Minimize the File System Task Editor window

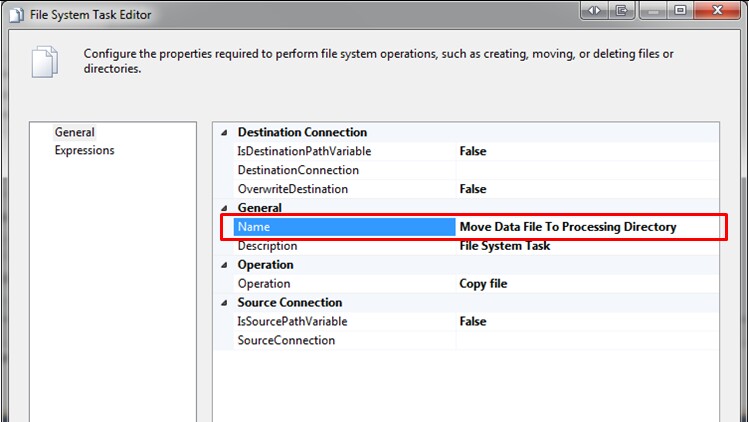tap(651, 10)
